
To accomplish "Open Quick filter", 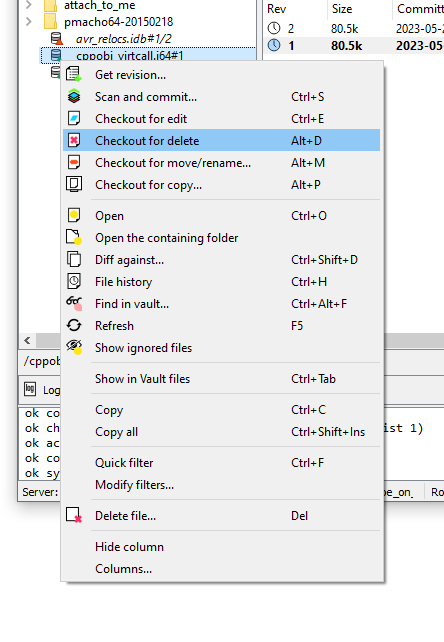I will tap(222, 463).
